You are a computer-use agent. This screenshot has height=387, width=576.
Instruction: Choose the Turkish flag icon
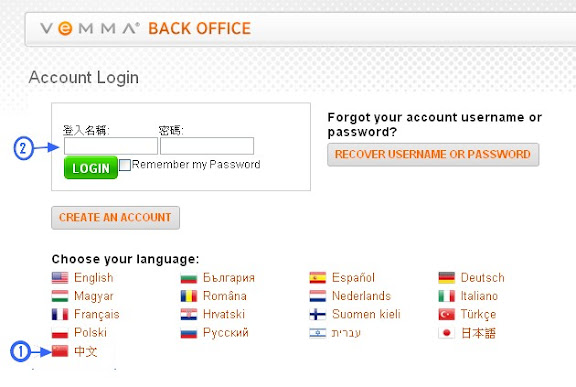(446, 314)
